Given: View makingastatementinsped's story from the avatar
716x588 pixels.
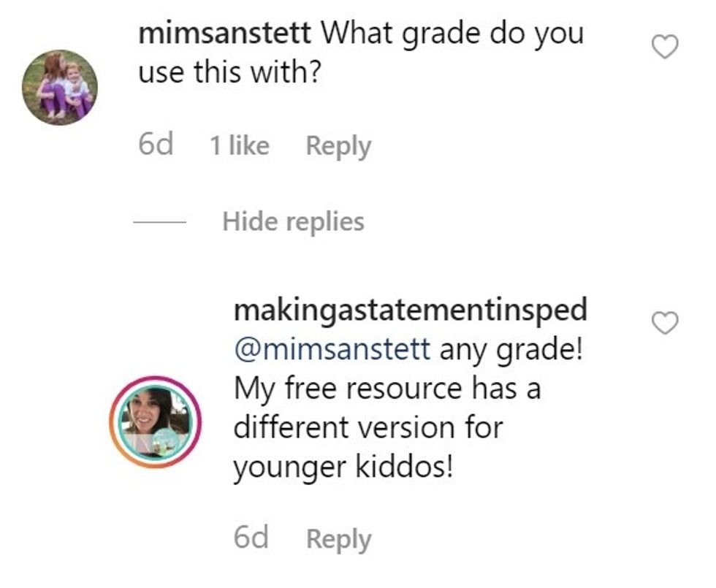Looking at the screenshot, I should (x=155, y=421).
